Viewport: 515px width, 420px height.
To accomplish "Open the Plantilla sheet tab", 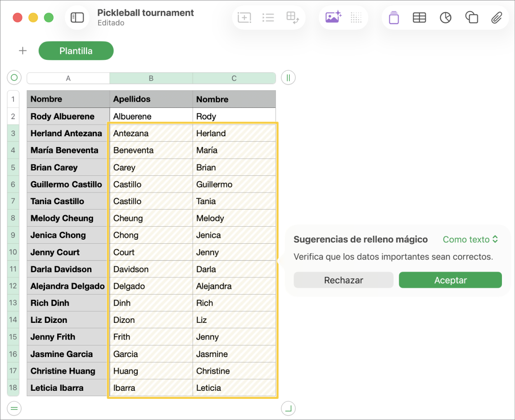I will [x=76, y=51].
